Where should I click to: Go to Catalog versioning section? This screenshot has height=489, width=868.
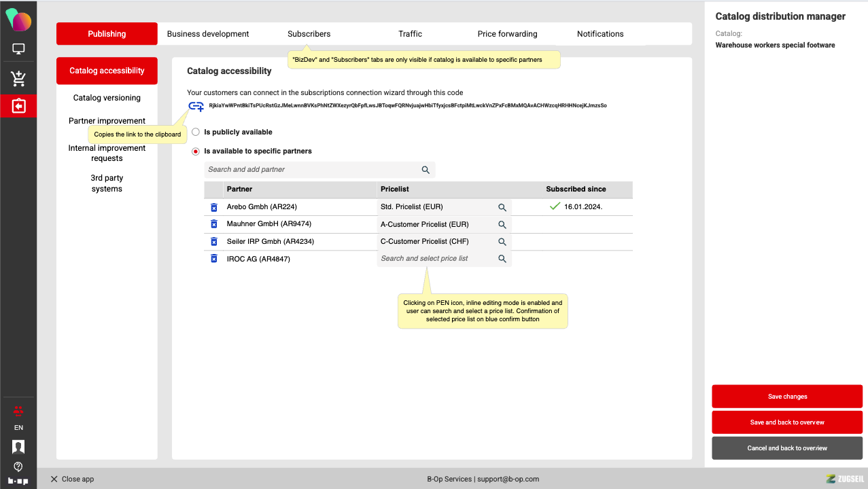tap(107, 98)
